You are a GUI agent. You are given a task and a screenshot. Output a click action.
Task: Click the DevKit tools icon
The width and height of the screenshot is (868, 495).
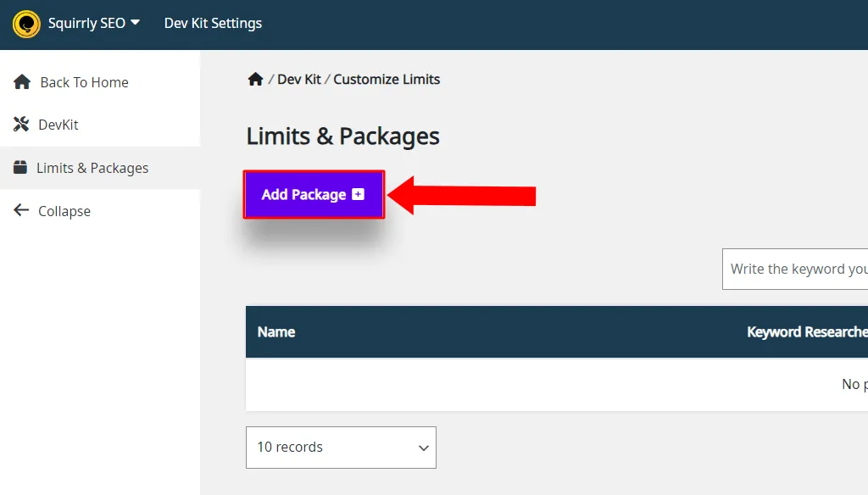[x=21, y=124]
